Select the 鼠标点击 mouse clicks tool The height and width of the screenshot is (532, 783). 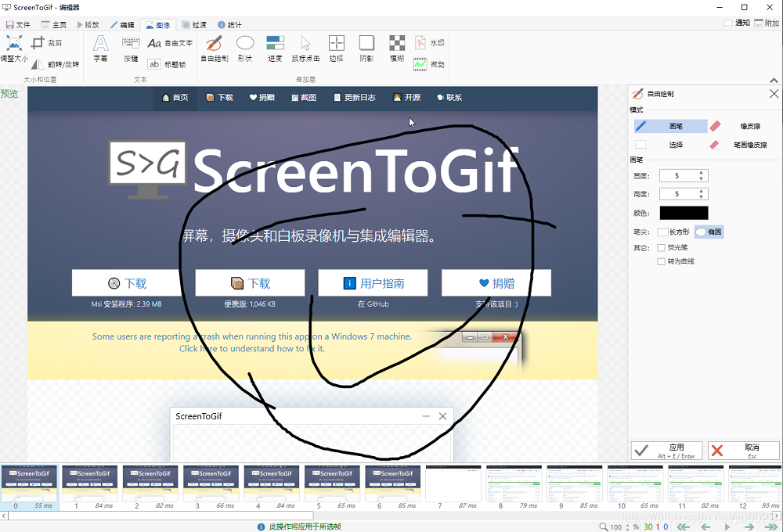pos(305,49)
